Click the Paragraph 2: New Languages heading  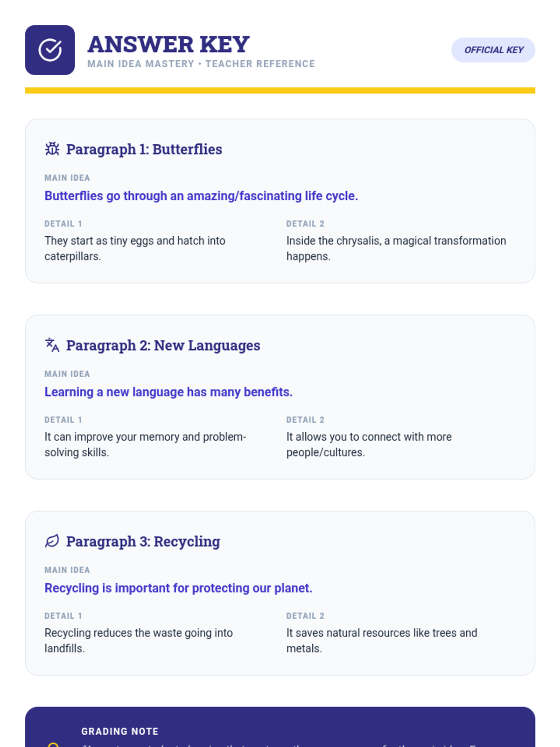[x=163, y=345]
